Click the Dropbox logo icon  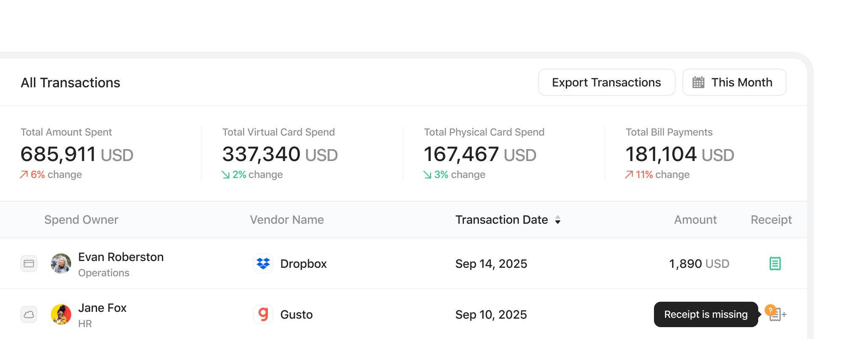tap(263, 264)
